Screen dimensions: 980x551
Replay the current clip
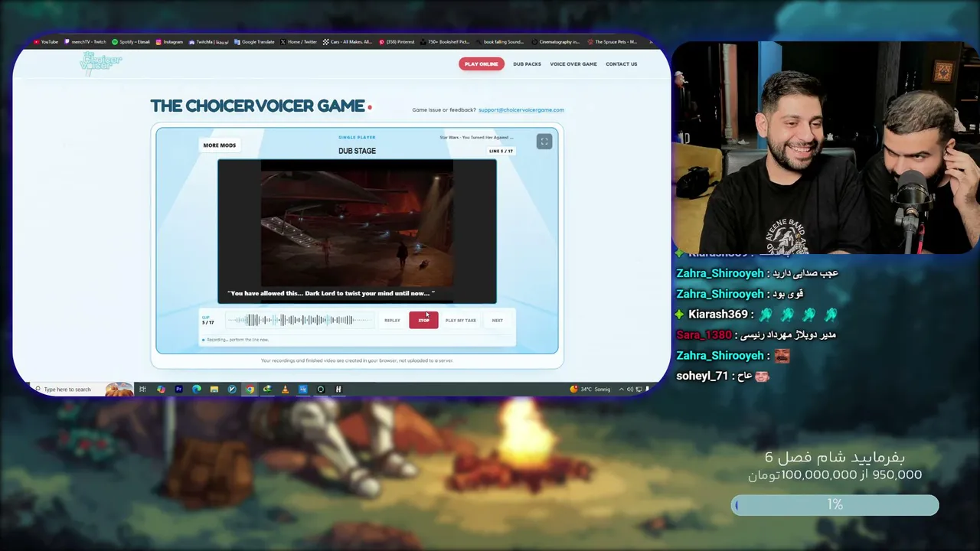(x=392, y=321)
